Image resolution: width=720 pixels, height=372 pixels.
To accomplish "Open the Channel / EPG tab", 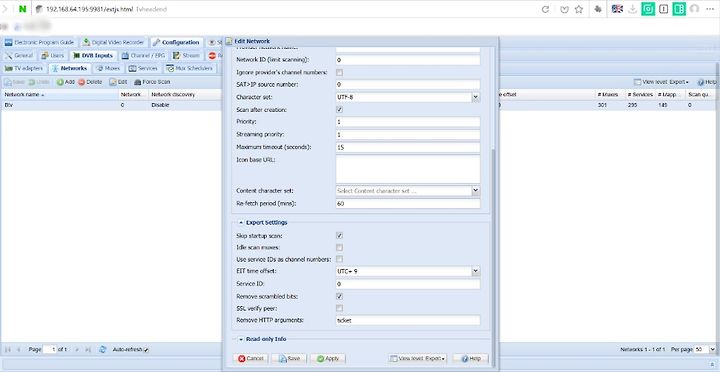I will click(143, 56).
